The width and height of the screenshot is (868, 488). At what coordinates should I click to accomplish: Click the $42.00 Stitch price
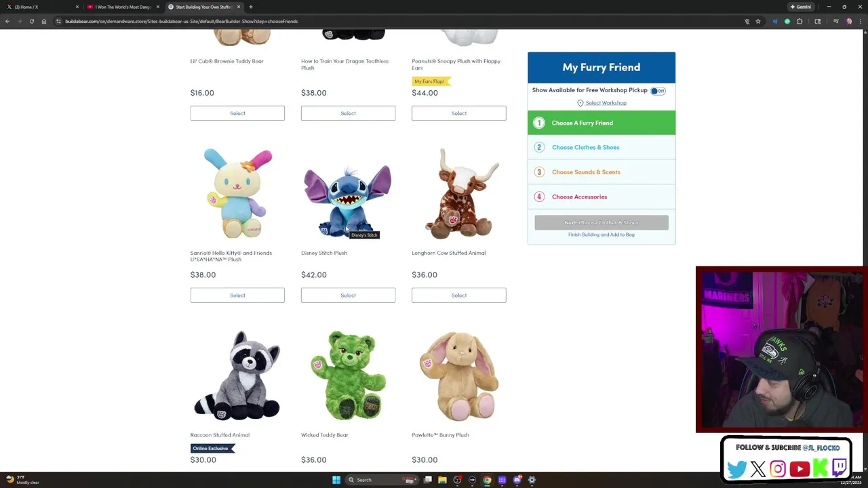click(314, 274)
